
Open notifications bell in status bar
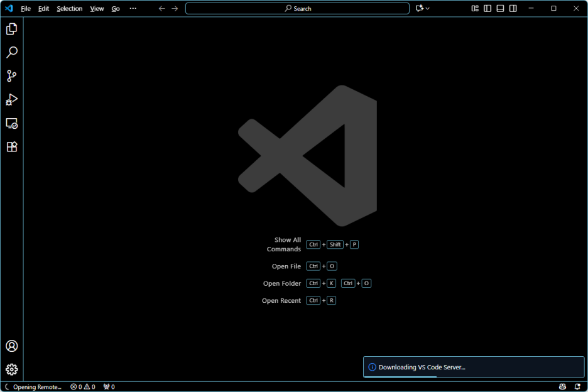click(577, 387)
